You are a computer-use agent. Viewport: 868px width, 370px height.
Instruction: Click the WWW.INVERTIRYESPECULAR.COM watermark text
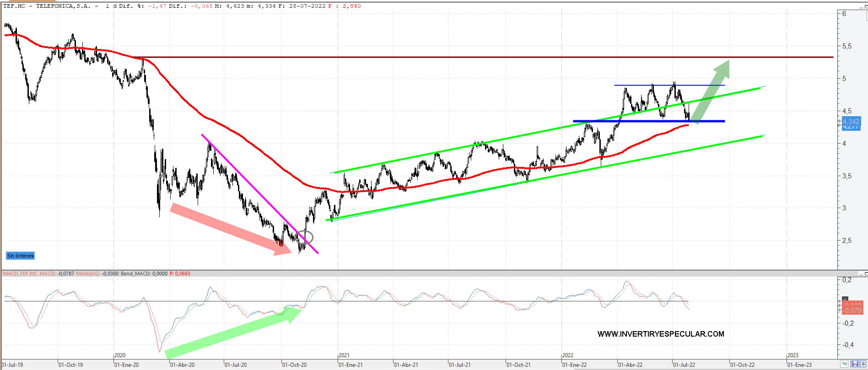tap(660, 334)
